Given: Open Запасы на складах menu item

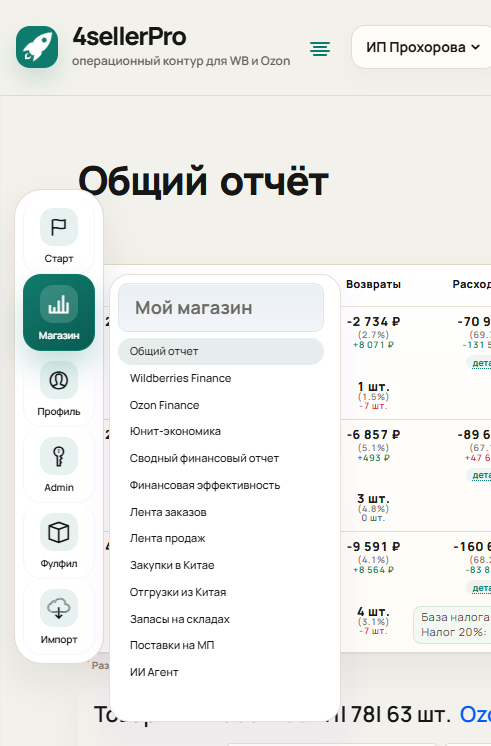Looking at the screenshot, I should pyautogui.click(x=221, y=619).
